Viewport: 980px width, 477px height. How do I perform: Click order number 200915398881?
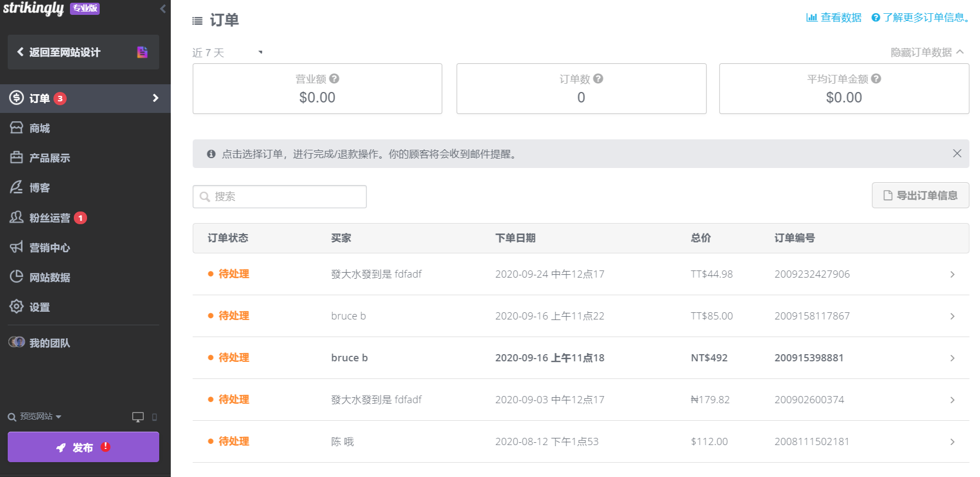[x=809, y=357]
